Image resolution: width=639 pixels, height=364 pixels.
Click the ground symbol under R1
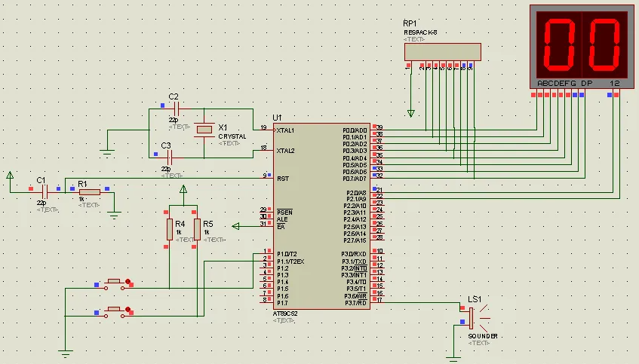coord(114,215)
